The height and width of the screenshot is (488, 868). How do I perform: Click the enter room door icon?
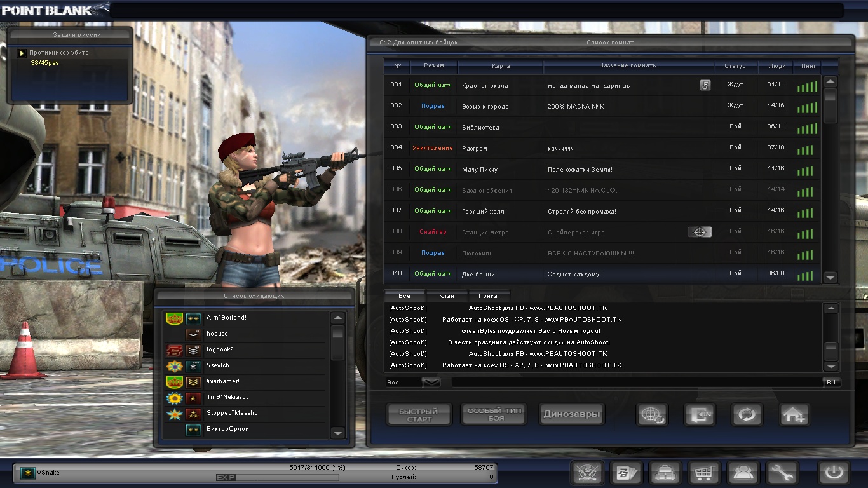point(699,415)
